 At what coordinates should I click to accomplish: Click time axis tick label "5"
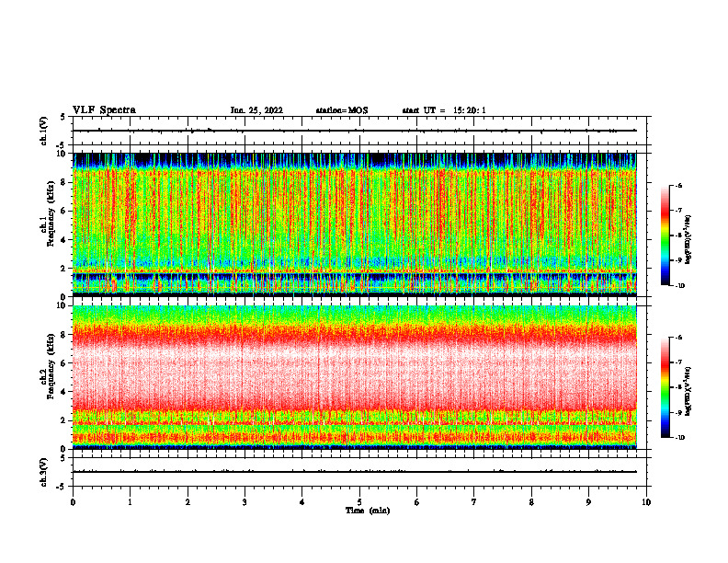click(359, 502)
